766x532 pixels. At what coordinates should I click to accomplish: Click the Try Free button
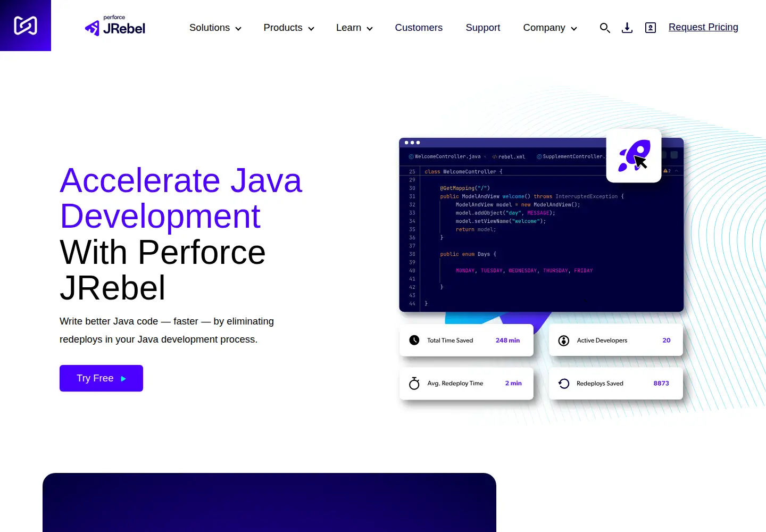[x=101, y=378]
